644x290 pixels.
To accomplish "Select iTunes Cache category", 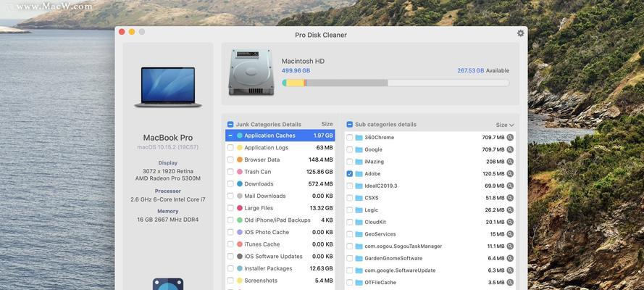I will coord(280,244).
